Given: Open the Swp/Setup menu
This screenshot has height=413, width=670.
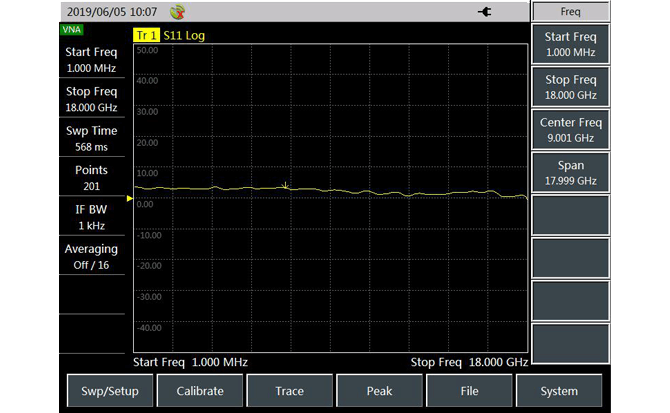Looking at the screenshot, I should [110, 391].
